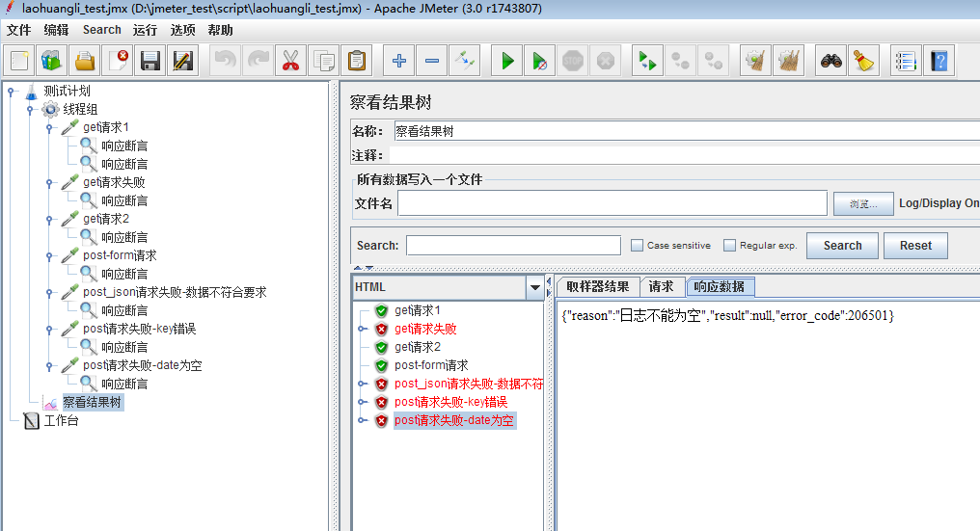Click the response JSON text with error_code
The width and height of the screenshot is (980, 531).
[727, 315]
